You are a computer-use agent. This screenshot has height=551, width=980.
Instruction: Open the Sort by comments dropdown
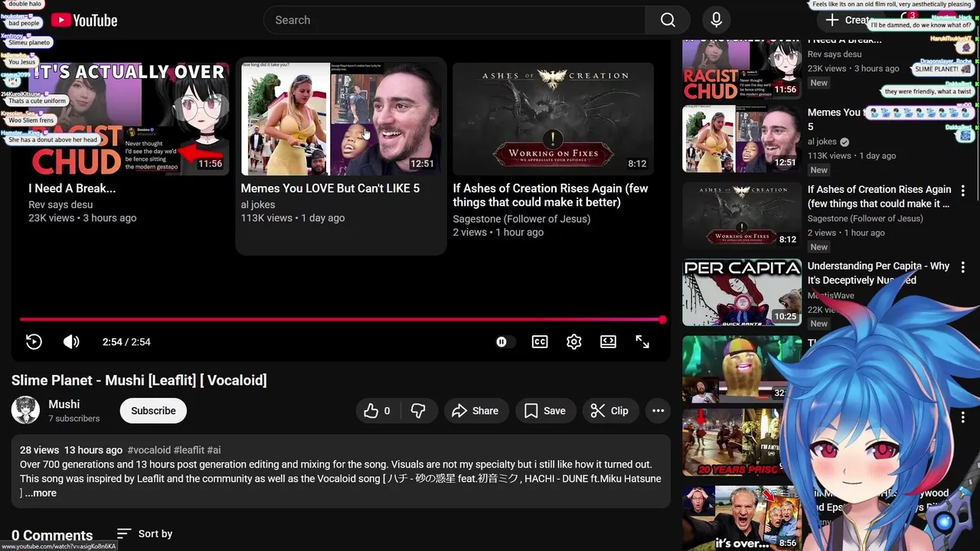[145, 533]
